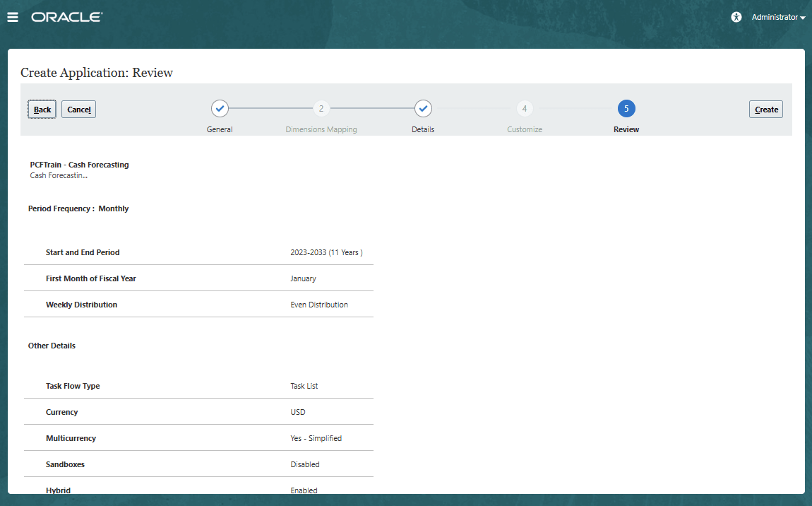Click the Currency label
This screenshot has height=506, width=812.
(x=61, y=412)
